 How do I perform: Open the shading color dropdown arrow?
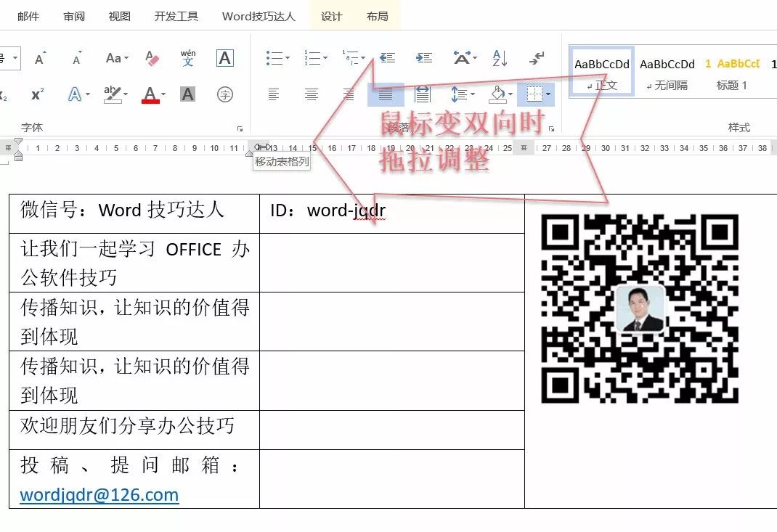[510, 94]
